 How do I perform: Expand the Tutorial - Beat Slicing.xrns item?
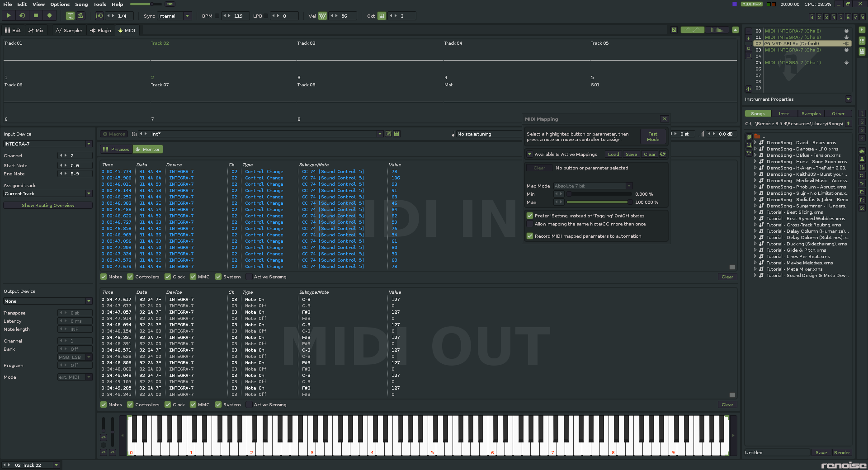(755, 212)
